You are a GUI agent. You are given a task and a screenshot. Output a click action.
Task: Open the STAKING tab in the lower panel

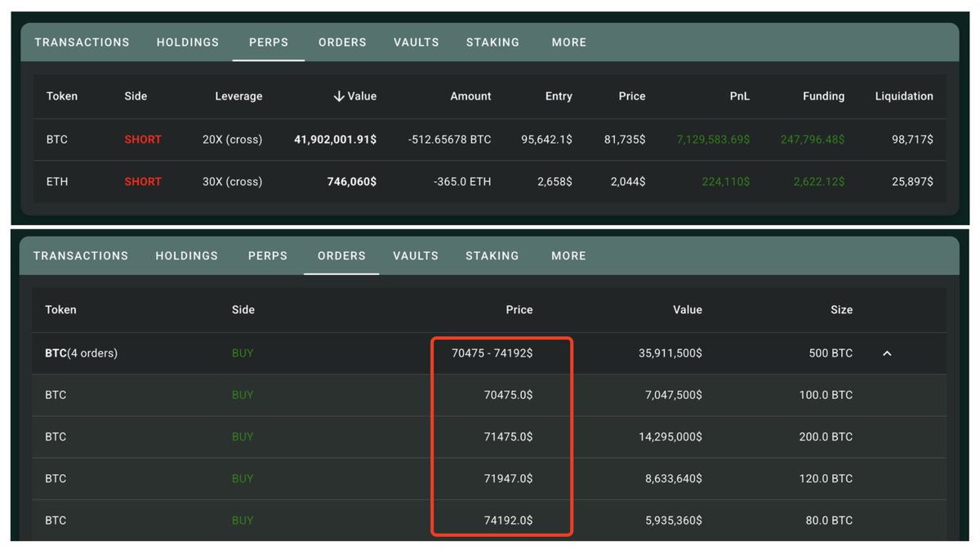492,255
